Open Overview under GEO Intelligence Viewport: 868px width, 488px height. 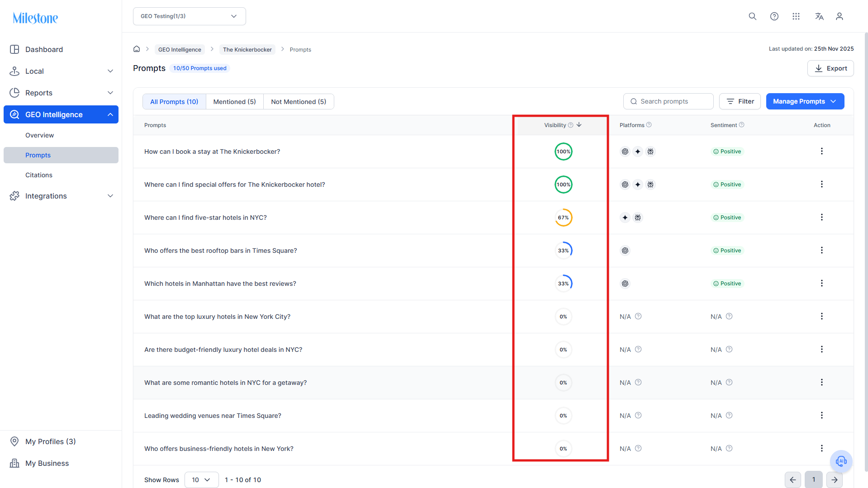(61, 135)
